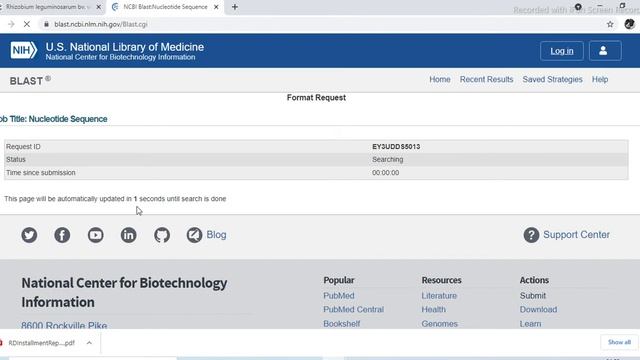Open NCBI Twitter icon

click(29, 235)
